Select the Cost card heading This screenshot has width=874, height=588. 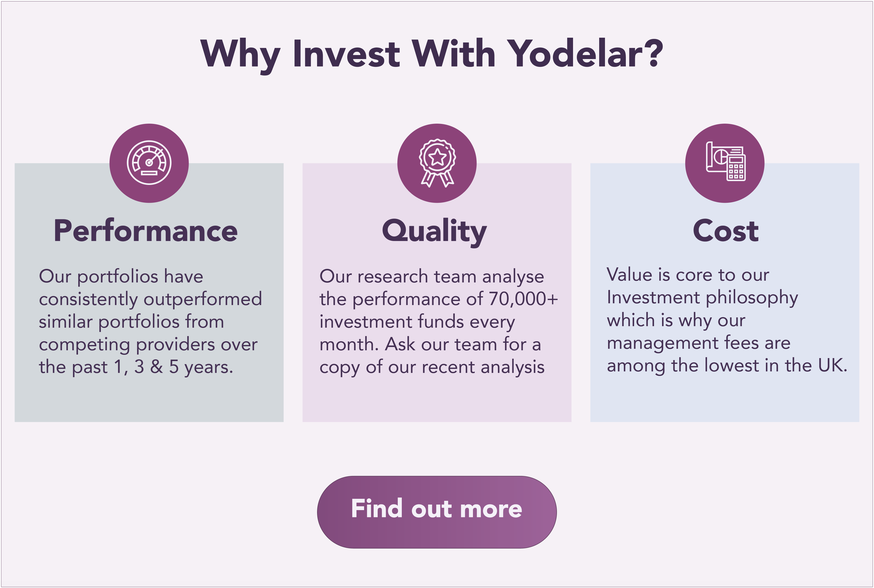pos(725,231)
